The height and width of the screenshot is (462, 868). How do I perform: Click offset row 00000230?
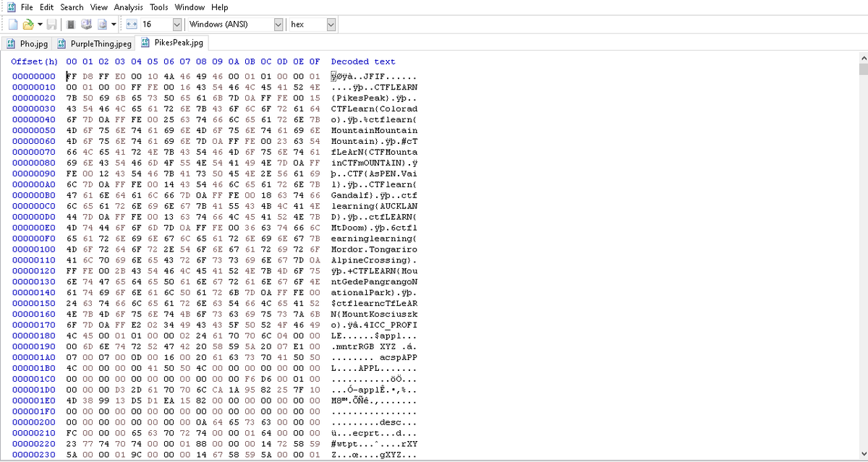(x=33, y=455)
